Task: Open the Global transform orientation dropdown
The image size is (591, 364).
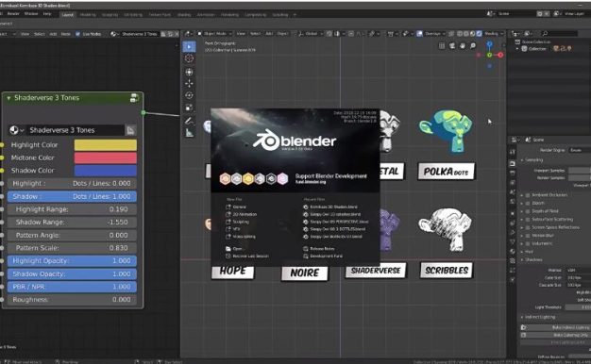Action: coord(311,34)
